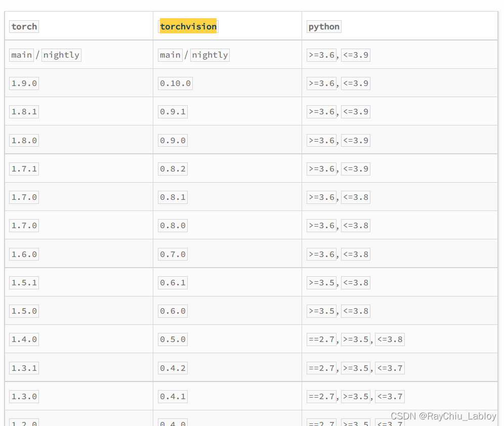504x426 pixels.
Task: Select the highlighted "torchvision" column header
Action: coord(188,26)
